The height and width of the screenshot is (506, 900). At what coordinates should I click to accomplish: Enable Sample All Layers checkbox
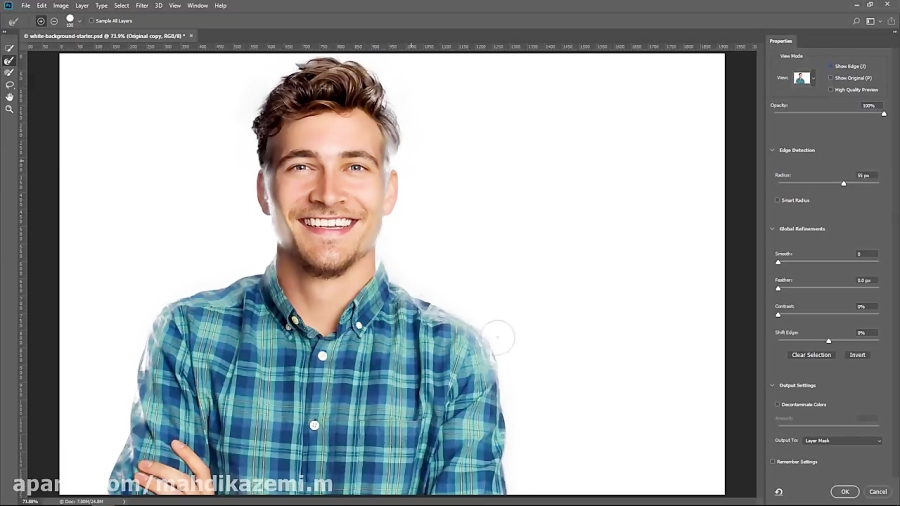coord(91,21)
